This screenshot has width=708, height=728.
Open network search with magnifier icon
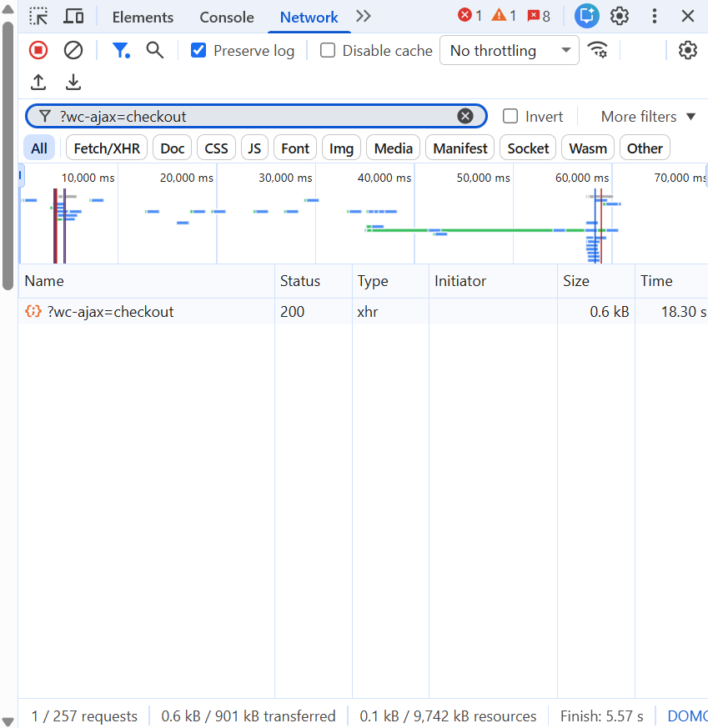pos(155,50)
